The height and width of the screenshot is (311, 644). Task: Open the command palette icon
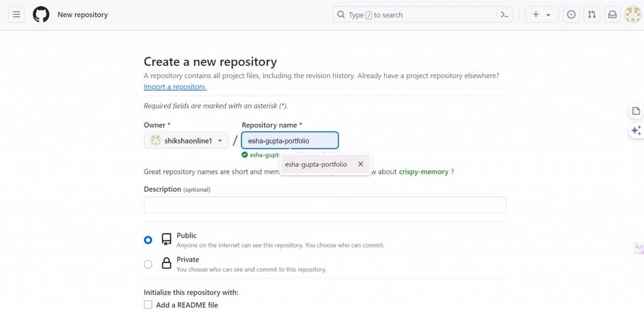pyautogui.click(x=504, y=14)
